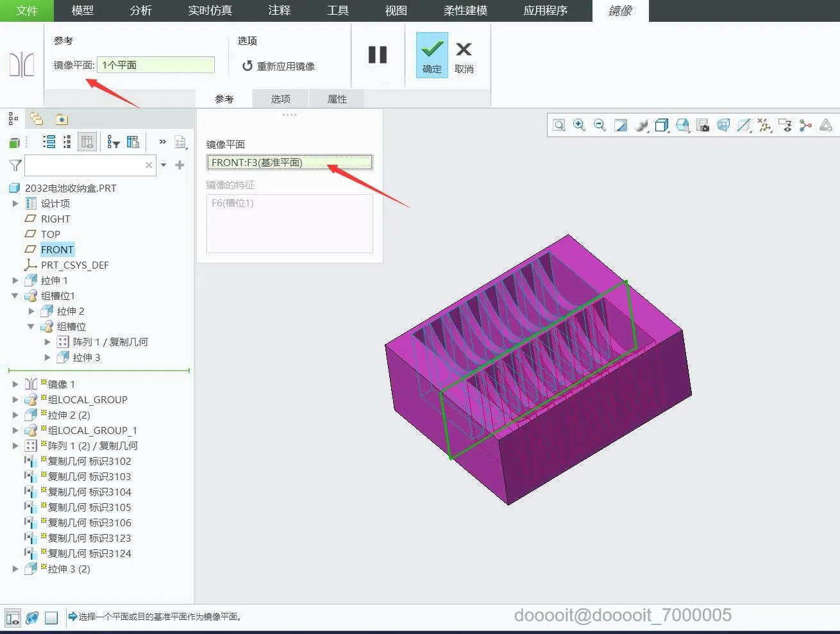Click the funnel filter icon

[15, 165]
